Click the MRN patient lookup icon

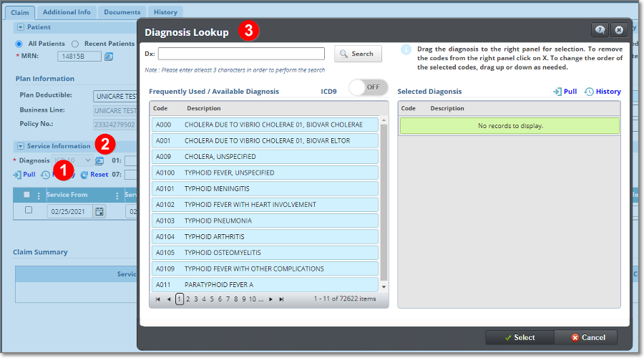(109, 57)
